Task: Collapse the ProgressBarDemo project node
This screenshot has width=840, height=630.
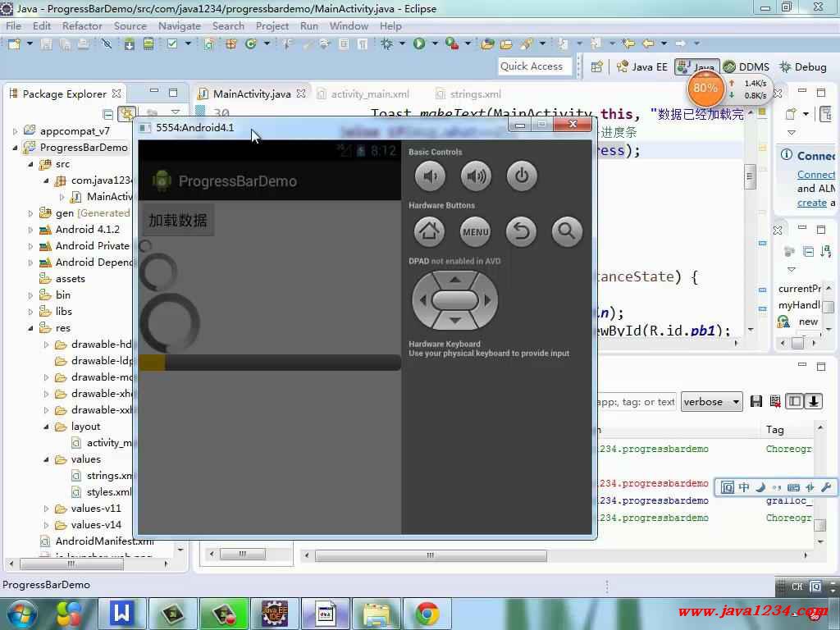Action: tap(15, 148)
